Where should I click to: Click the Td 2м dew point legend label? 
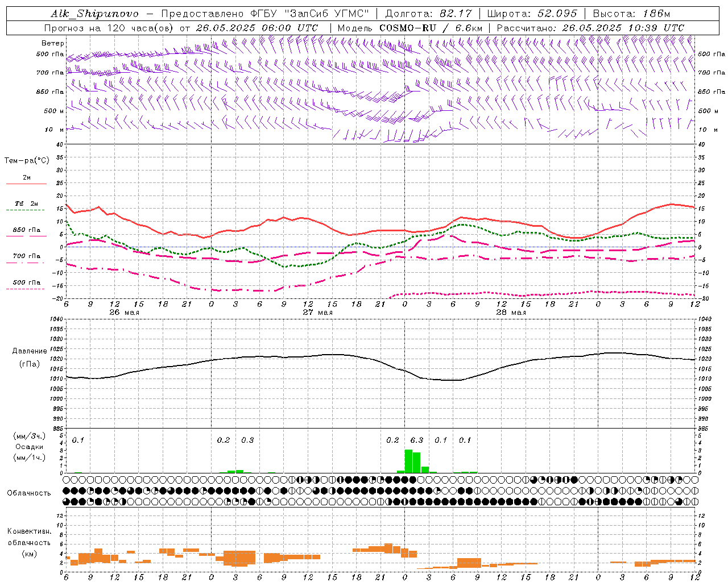pos(27,203)
